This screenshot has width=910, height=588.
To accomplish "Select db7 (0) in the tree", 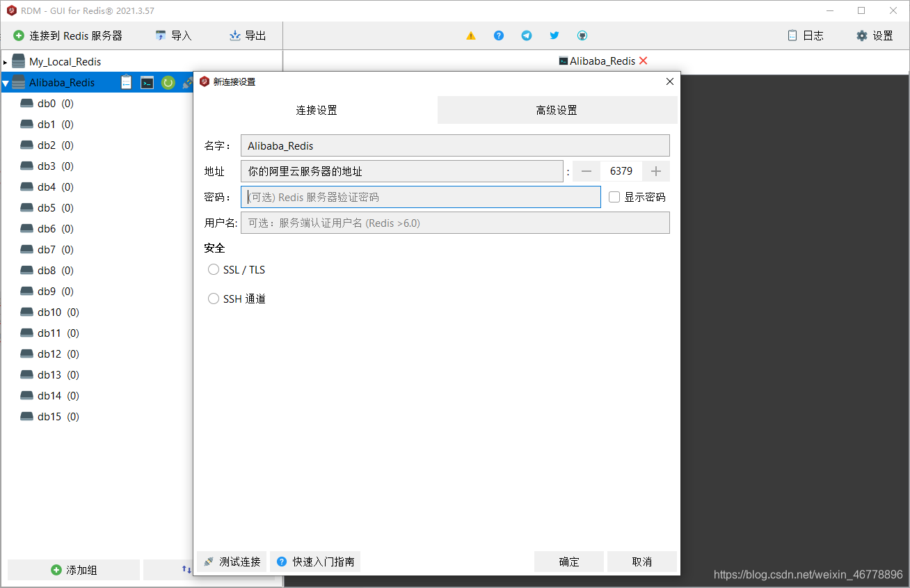I will pos(56,250).
